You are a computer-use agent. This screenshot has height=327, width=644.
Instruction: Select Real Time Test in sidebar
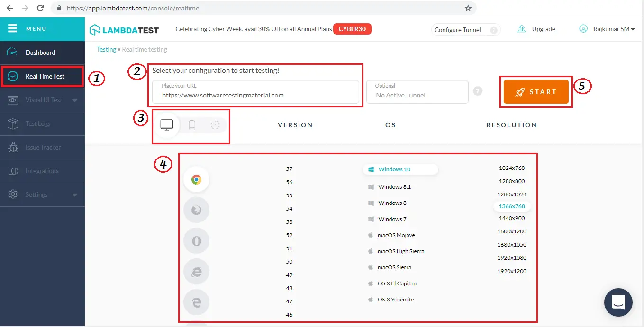point(42,76)
